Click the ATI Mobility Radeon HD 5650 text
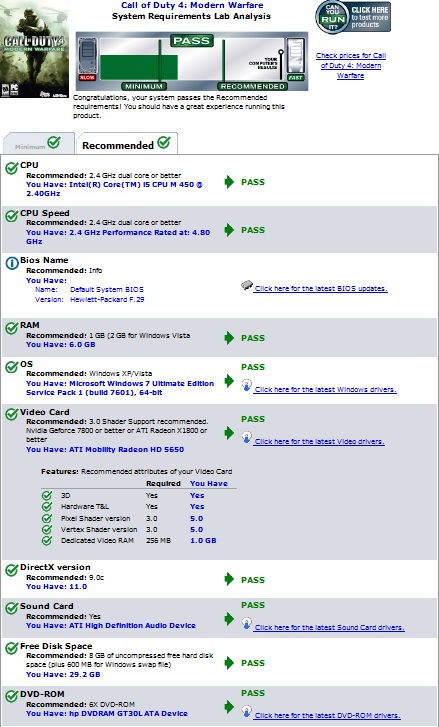This screenshot has height=727, width=439. coord(127,449)
